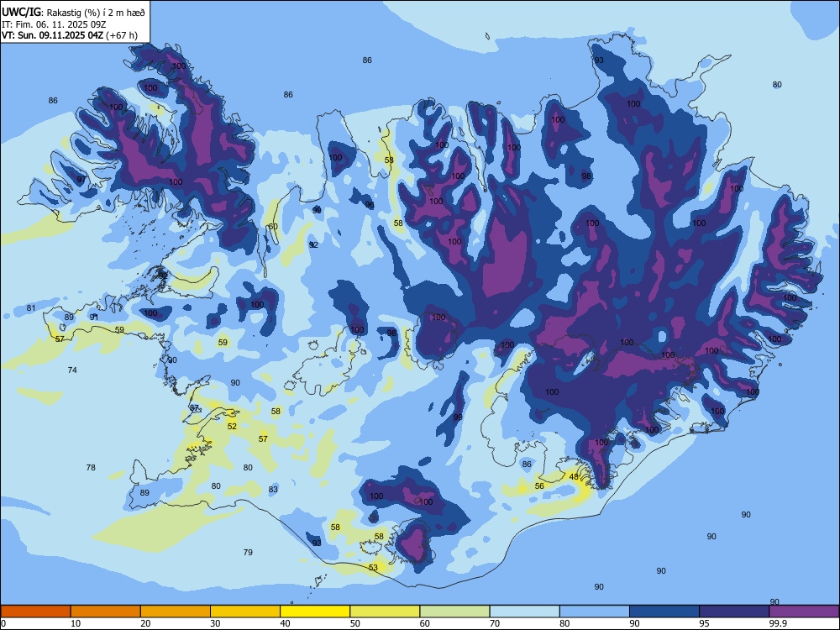The image size is (840, 630).
Task: Click the legend tick label '10'
Action: [x=76, y=623]
